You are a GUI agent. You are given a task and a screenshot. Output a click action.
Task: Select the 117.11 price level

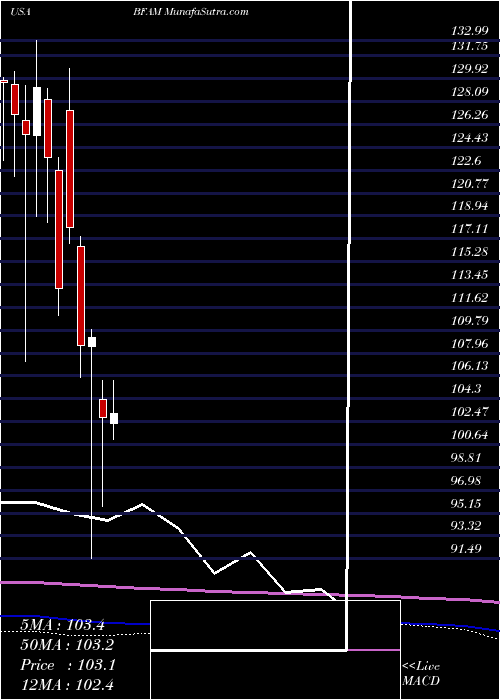[470, 229]
